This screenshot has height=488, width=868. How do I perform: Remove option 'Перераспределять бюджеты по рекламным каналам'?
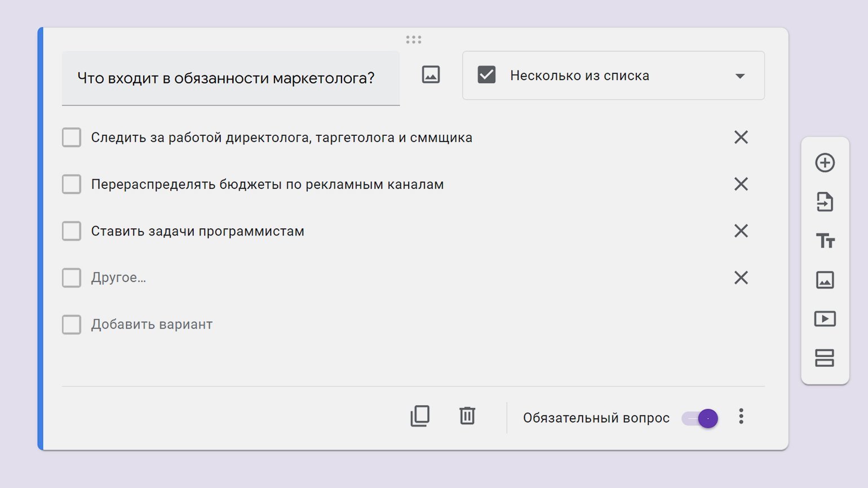click(x=741, y=184)
